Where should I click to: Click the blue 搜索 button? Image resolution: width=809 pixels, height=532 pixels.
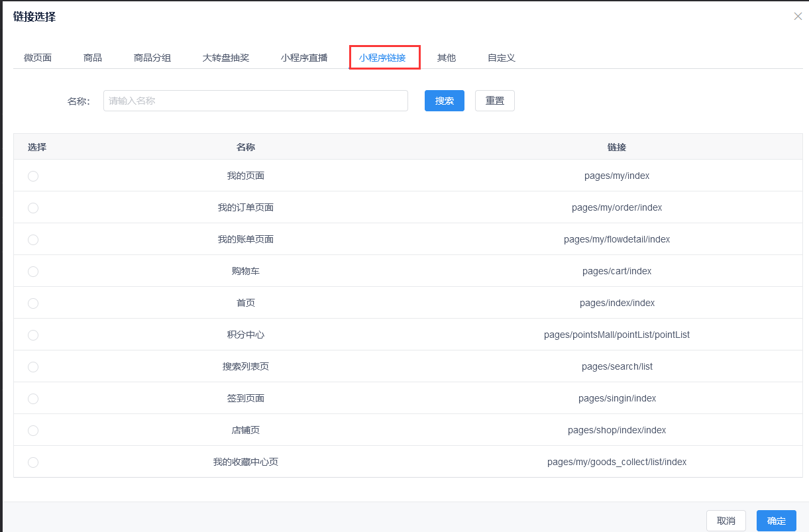pos(445,101)
